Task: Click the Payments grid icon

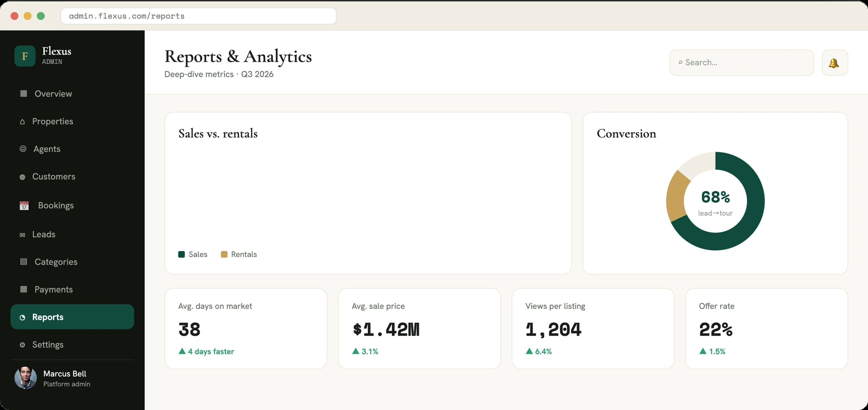Action: [24, 289]
